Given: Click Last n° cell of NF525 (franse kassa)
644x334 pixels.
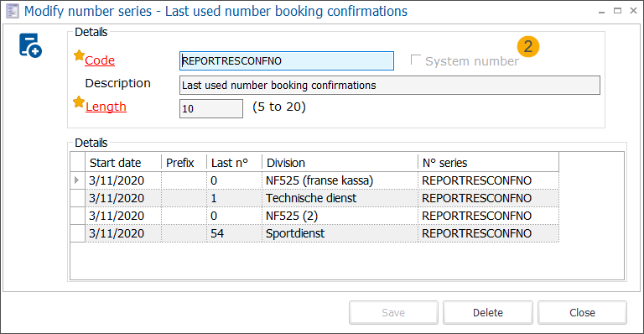Looking at the screenshot, I should pos(234,180).
